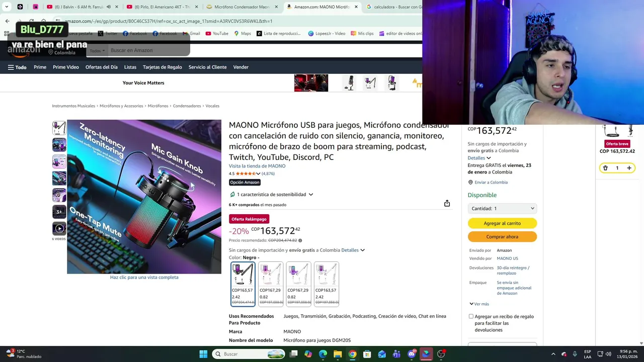Open the LopeezJr - Video bookmark

click(x=327, y=33)
